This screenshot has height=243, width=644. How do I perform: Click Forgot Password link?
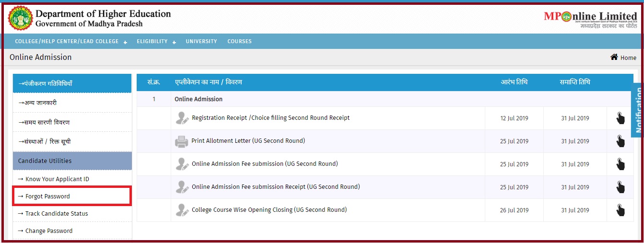[x=47, y=197]
